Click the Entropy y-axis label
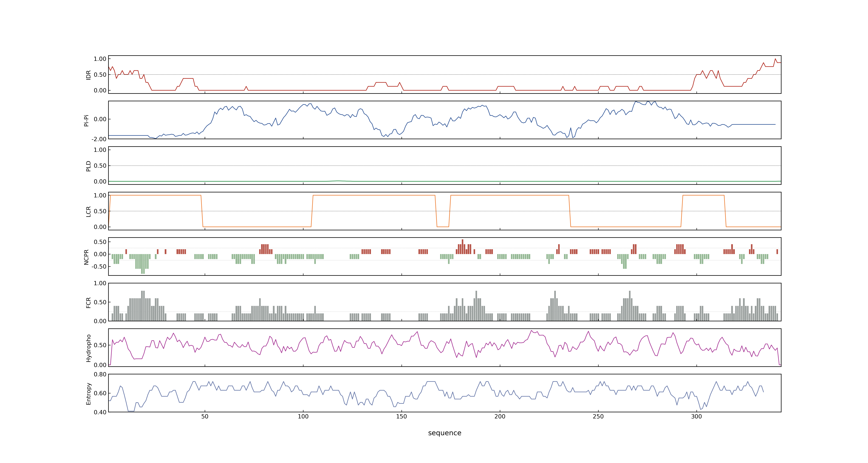Viewport: 868px width, 463px height. pyautogui.click(x=88, y=393)
